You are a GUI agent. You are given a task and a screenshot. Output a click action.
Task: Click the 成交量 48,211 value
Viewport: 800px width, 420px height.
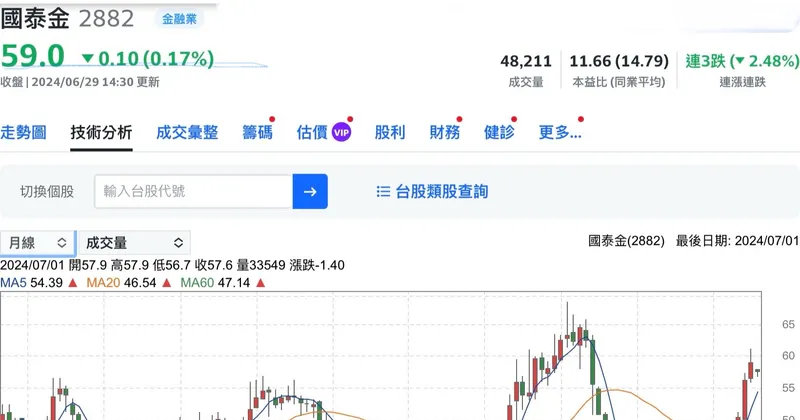526,61
